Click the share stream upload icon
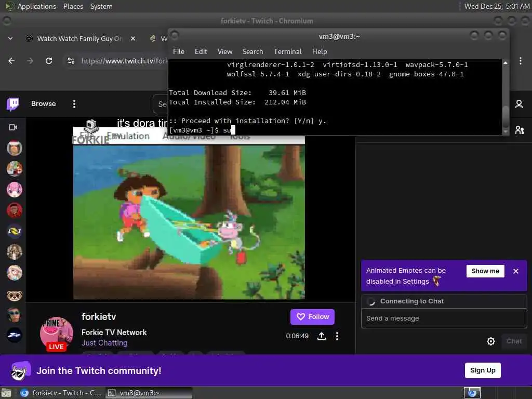This screenshot has height=399, width=532. coord(321,336)
